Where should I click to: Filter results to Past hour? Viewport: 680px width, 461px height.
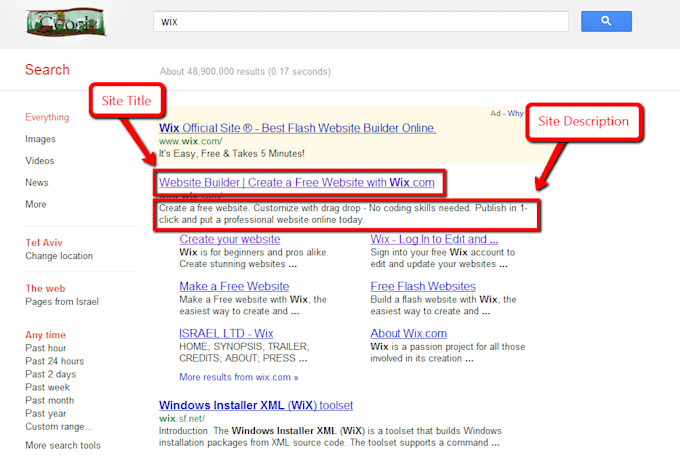46,348
